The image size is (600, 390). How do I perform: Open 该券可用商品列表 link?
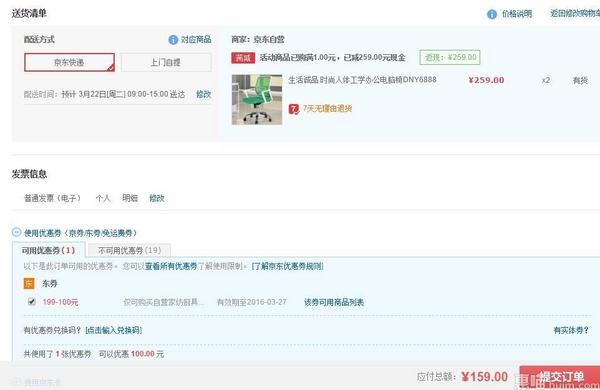click(334, 302)
